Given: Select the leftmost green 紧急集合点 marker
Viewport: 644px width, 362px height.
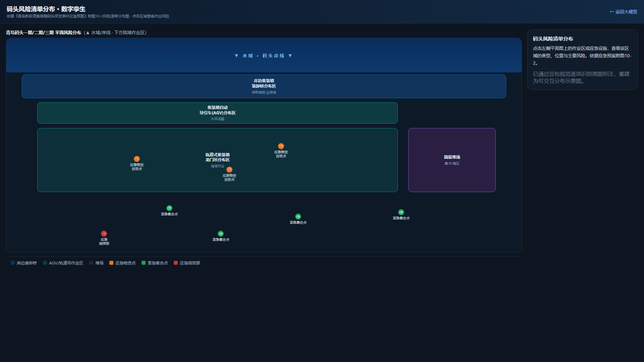Looking at the screenshot, I should (169, 208).
